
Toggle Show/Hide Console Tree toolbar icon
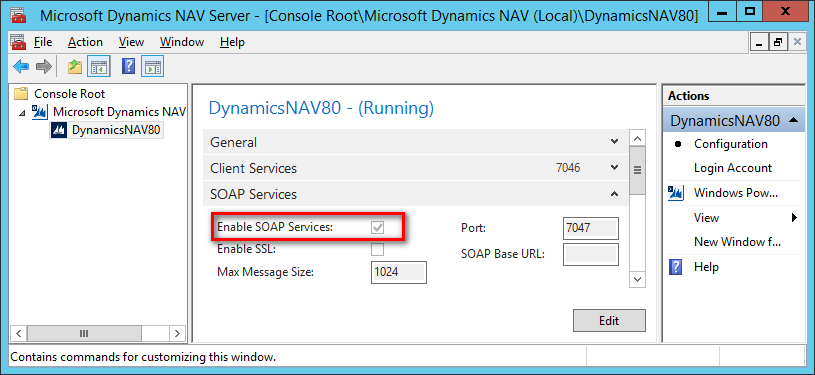pos(99,67)
